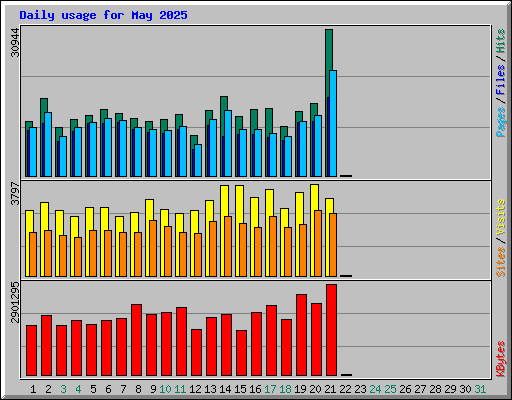Click day label 15 on the x-axis
The image size is (512, 400).
click(240, 389)
